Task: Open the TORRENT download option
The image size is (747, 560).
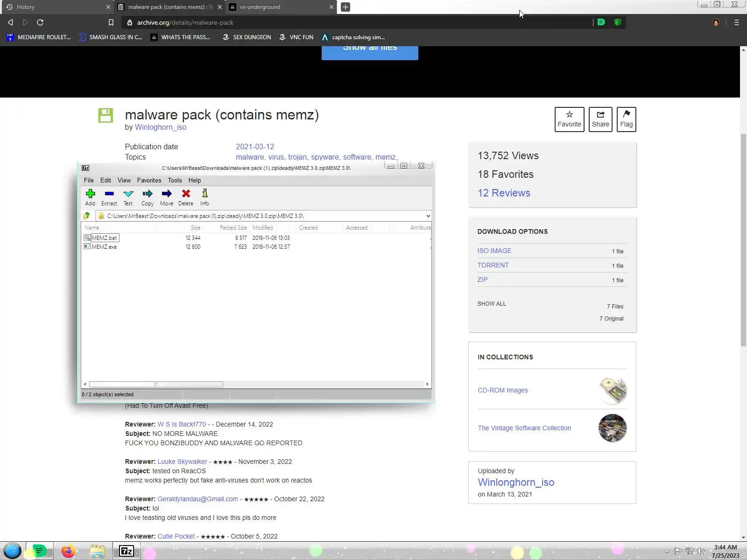Action: tap(493, 265)
